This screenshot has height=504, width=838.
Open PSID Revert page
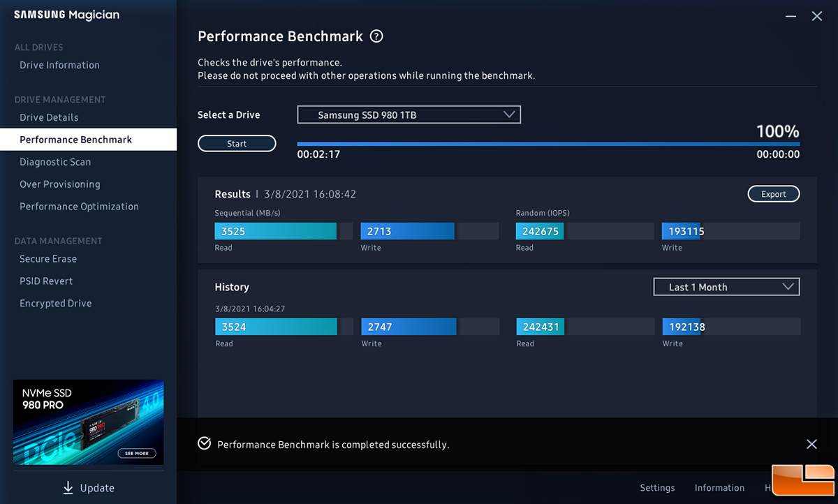point(46,281)
